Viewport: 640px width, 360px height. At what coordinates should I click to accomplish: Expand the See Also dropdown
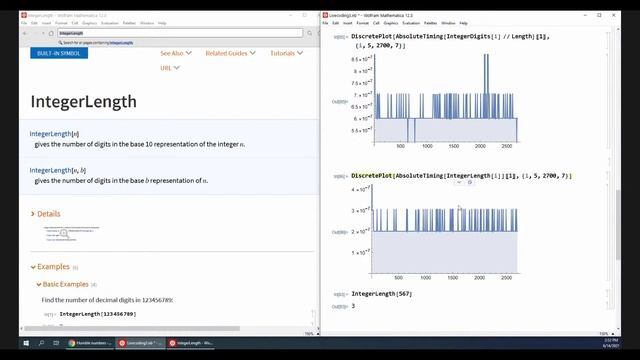click(176, 53)
